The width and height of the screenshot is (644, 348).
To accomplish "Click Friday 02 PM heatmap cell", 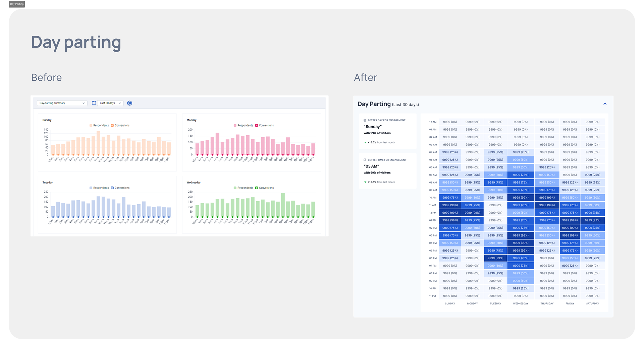I will tap(570, 228).
